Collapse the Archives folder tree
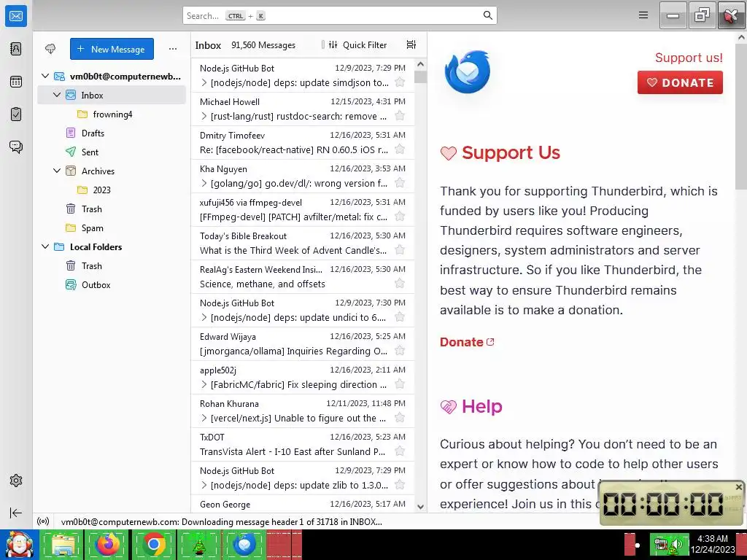747x560 pixels. 57,171
